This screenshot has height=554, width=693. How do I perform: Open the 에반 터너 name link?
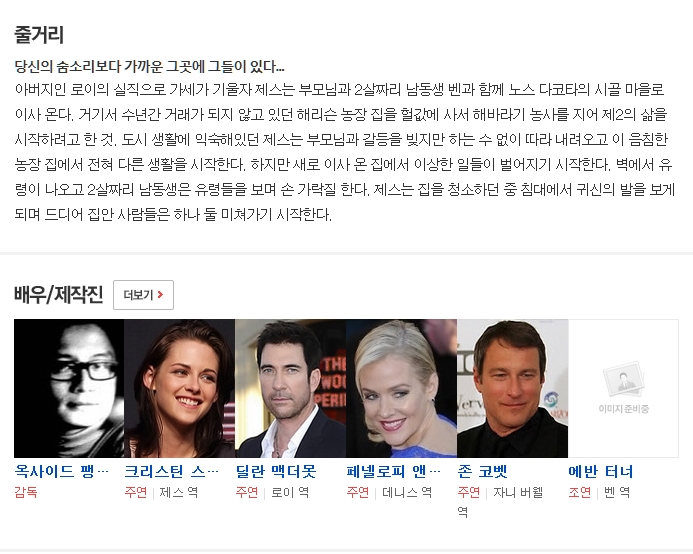coord(601,471)
